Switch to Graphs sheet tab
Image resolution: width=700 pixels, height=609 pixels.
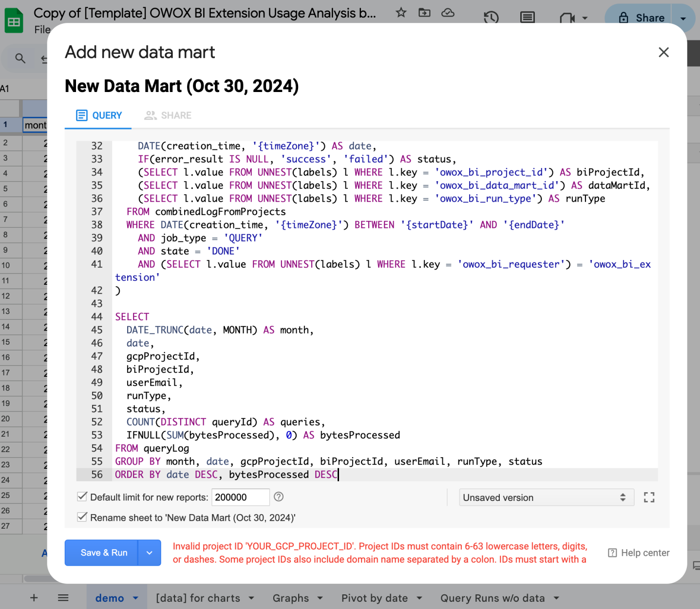click(x=291, y=598)
